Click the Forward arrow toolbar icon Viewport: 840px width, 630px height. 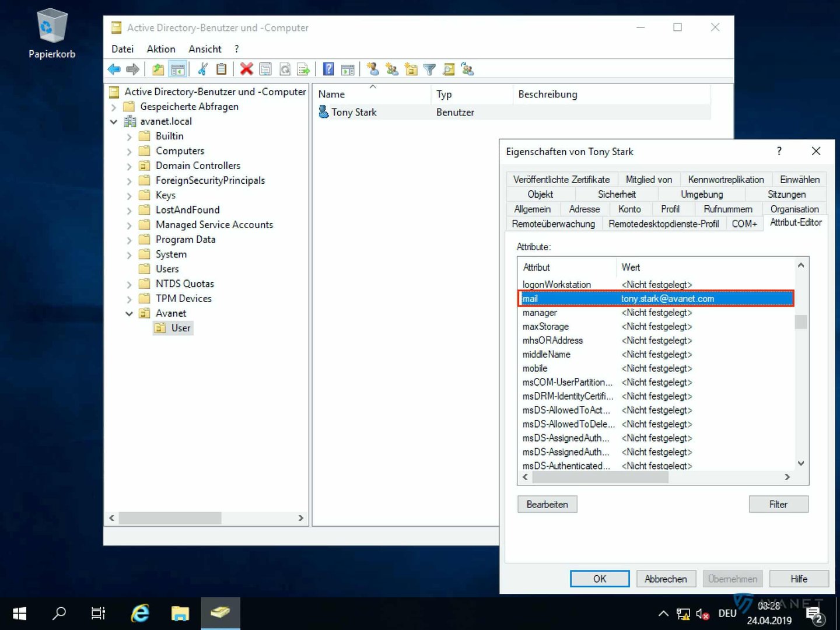pyautogui.click(x=133, y=69)
